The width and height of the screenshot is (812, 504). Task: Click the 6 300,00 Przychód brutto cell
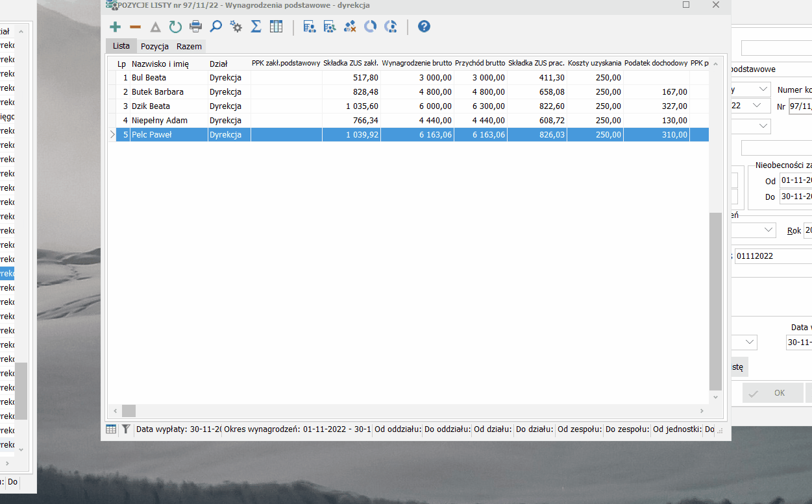pyautogui.click(x=480, y=106)
